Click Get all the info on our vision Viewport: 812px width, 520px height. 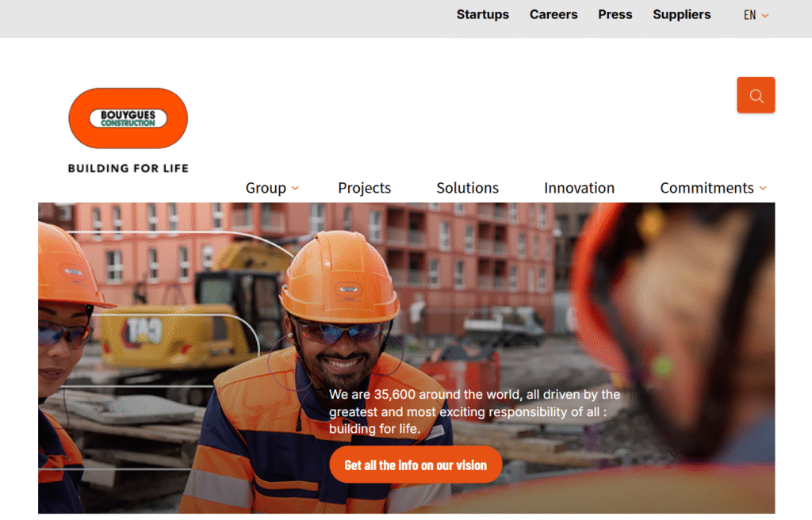(x=416, y=465)
